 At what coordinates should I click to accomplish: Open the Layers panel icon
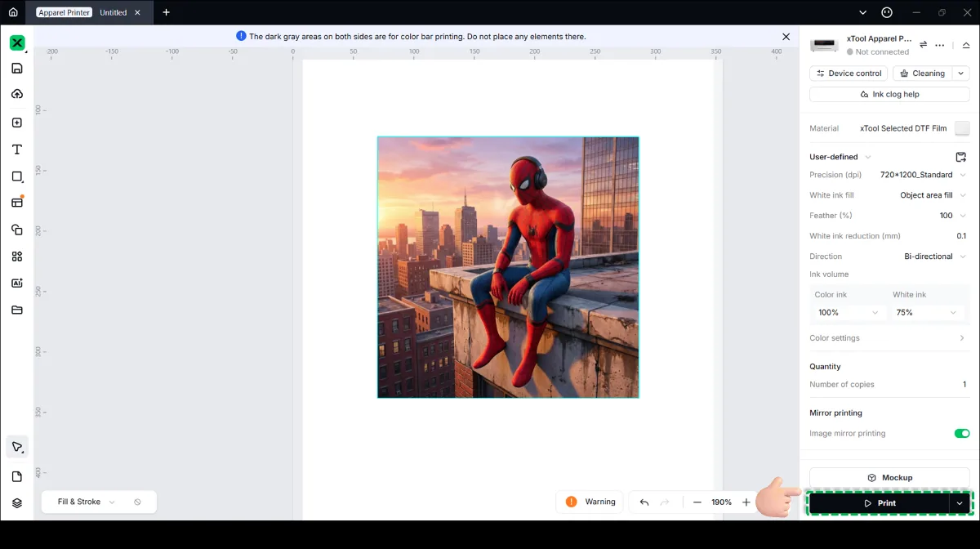[17, 503]
